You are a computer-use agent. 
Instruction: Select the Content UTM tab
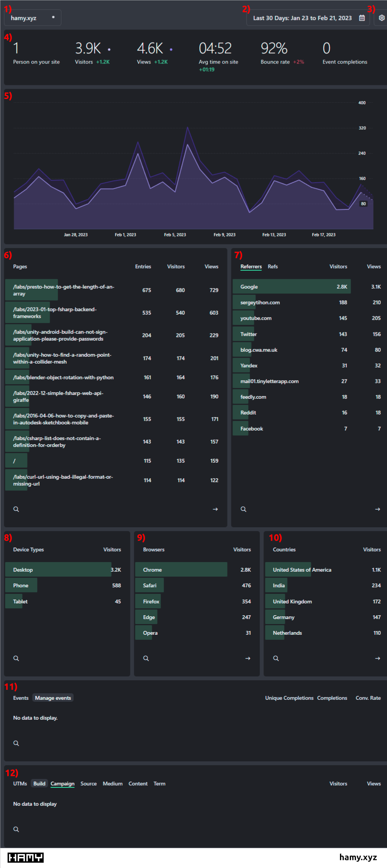138,783
